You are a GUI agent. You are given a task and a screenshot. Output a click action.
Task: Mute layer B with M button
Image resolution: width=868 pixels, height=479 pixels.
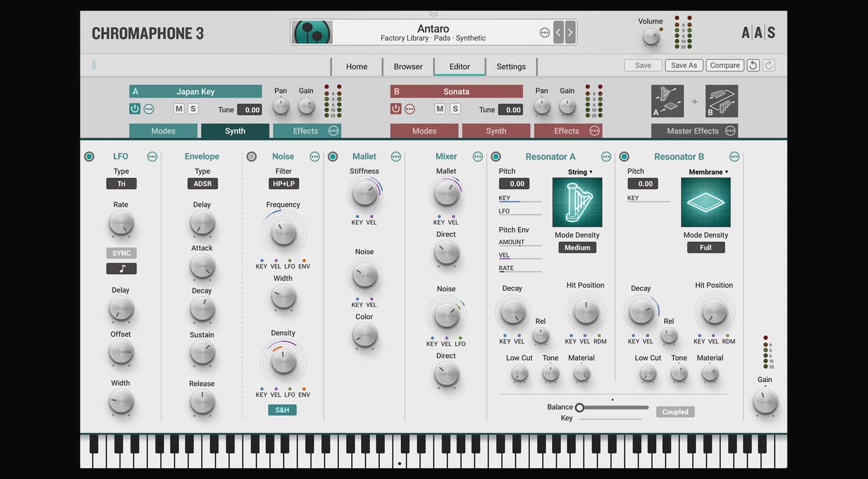440,109
